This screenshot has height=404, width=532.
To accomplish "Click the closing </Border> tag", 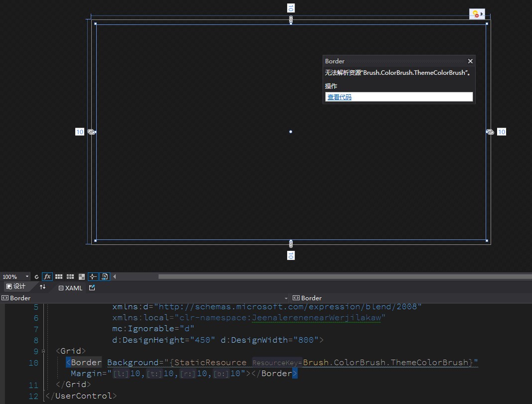I will [274, 374].
